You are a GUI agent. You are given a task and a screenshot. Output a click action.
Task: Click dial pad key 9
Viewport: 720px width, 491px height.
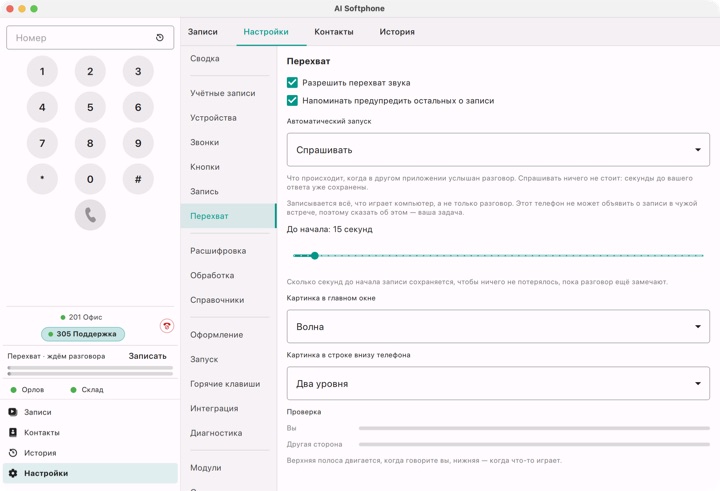pos(138,143)
